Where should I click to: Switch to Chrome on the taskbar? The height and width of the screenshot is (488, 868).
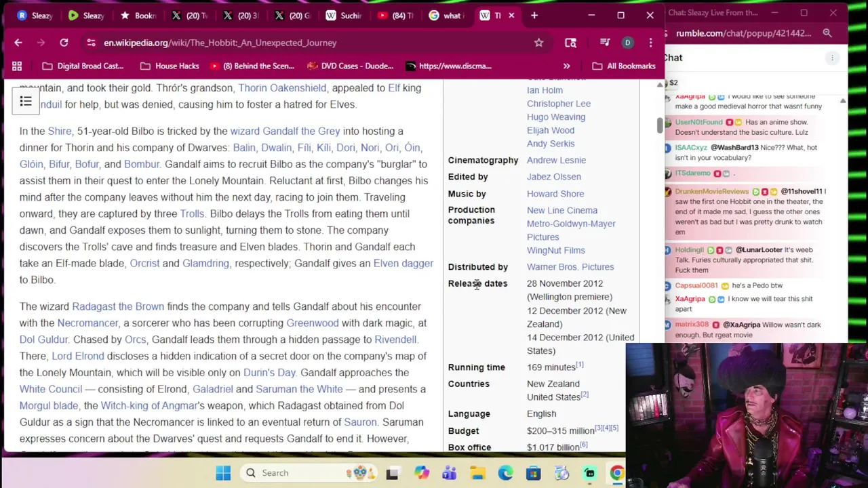pos(616,473)
